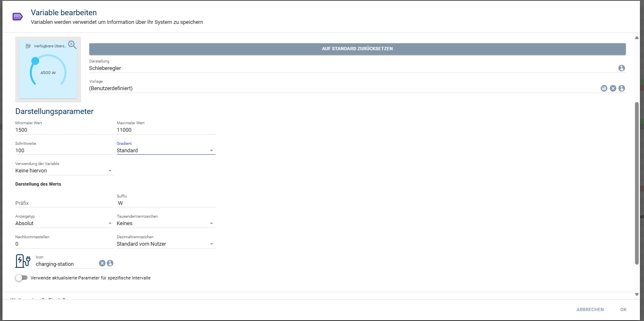The height and width of the screenshot is (321, 644).
Task: Click the Maximaler Wert input field
Action: [x=166, y=130]
